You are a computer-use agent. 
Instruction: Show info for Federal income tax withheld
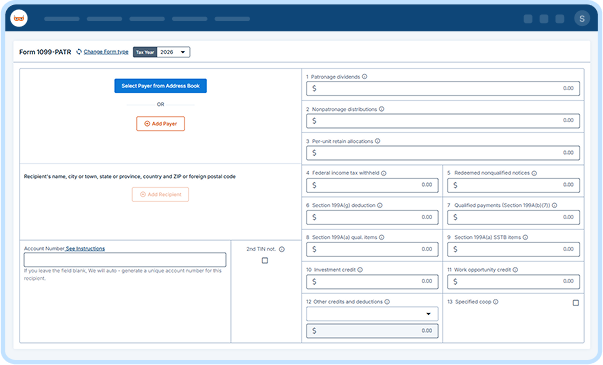coord(383,173)
